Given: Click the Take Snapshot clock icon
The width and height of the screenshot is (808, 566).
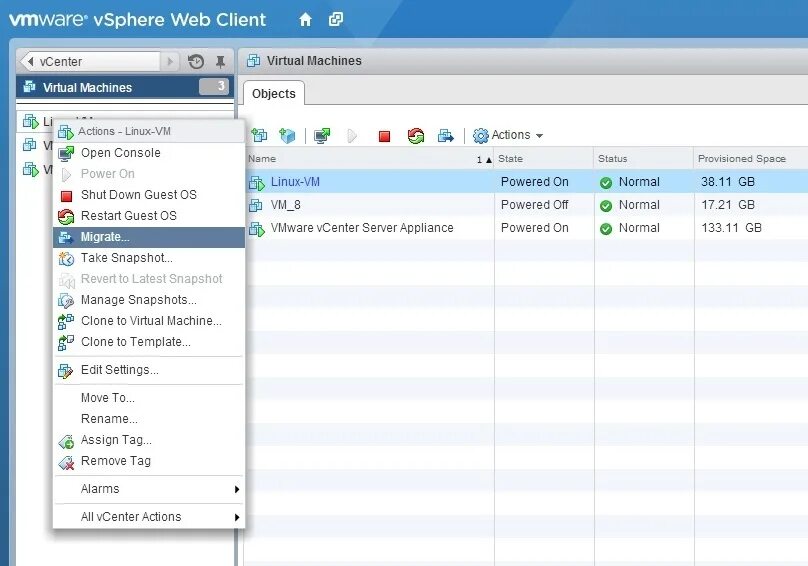Looking at the screenshot, I should click(x=66, y=258).
